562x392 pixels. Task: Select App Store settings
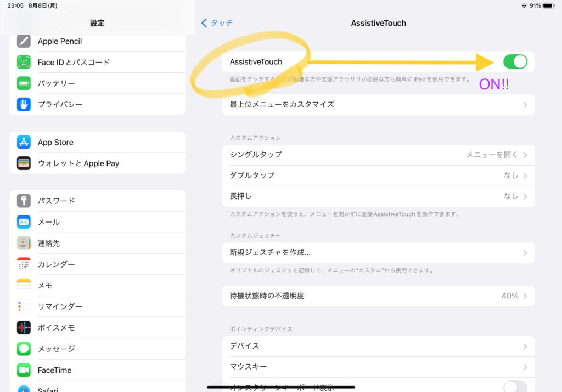click(x=98, y=142)
